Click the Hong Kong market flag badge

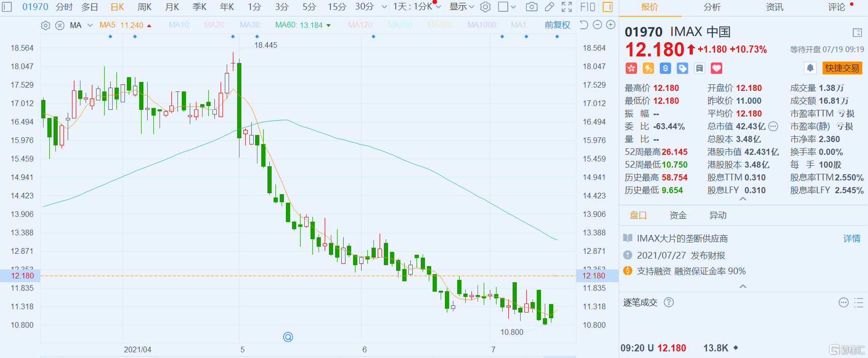631,68
